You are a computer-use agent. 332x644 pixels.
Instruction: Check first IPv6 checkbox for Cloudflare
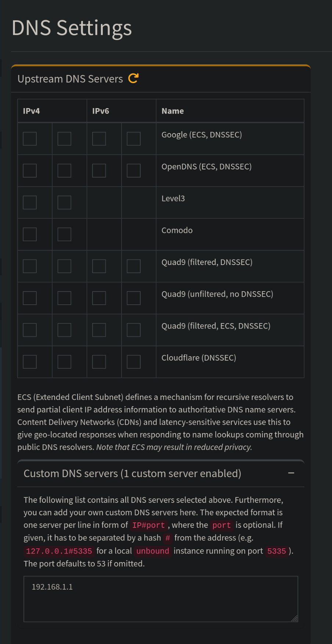coord(99,362)
